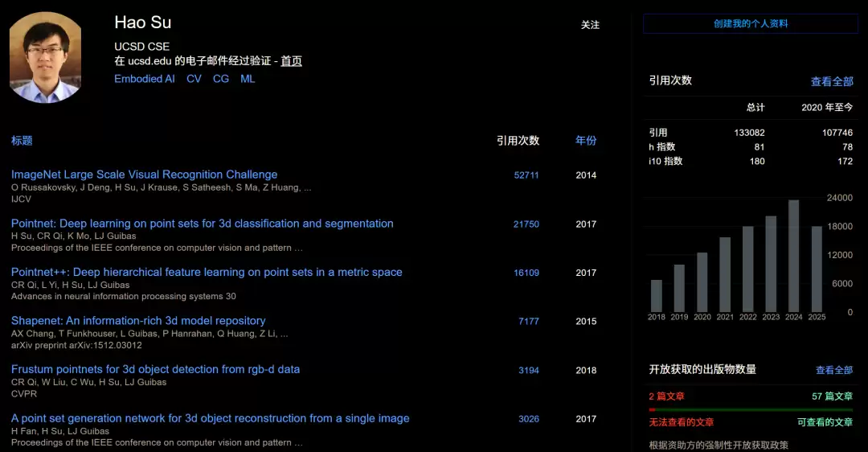Click Hao Su's profile photo
Viewport: 868px width, 452px height.
click(x=45, y=57)
